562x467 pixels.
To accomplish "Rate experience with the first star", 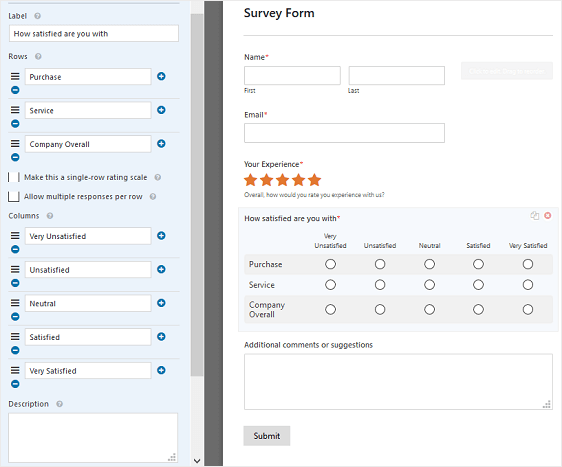I will coord(251,180).
